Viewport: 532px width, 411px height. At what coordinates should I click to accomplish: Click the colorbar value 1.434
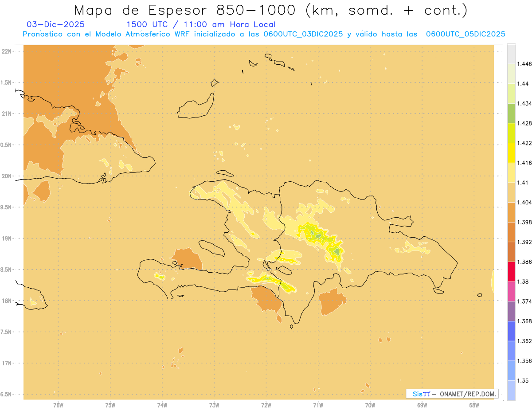coord(524,103)
